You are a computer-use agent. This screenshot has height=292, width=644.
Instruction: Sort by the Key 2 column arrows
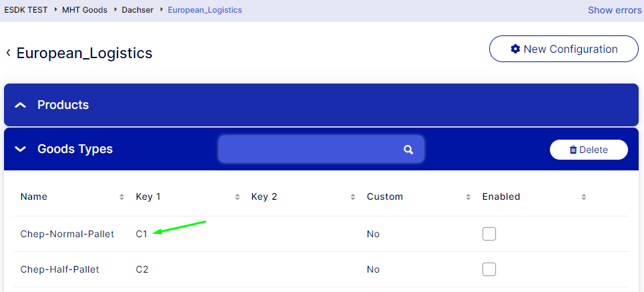(353, 197)
